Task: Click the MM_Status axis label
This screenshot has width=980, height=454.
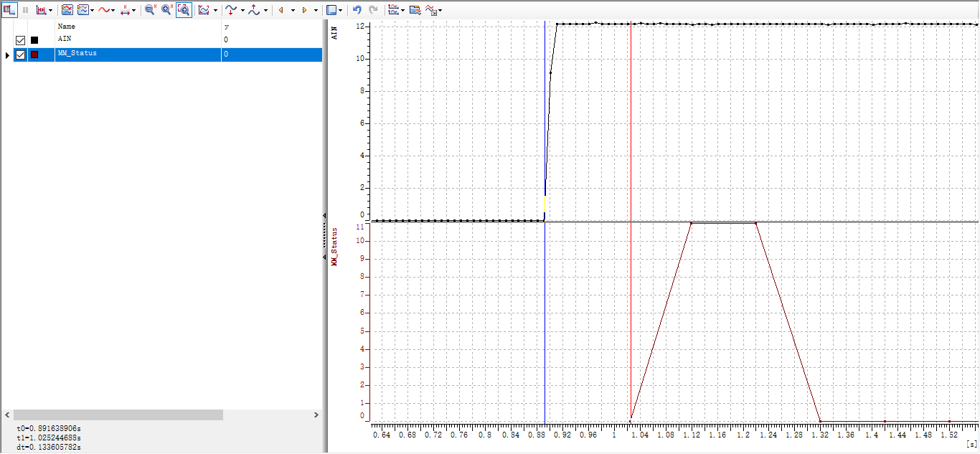Action: pyautogui.click(x=334, y=247)
